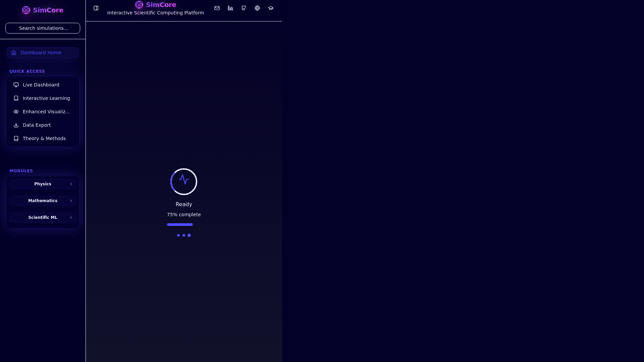Select the Data Export download icon

16,125
